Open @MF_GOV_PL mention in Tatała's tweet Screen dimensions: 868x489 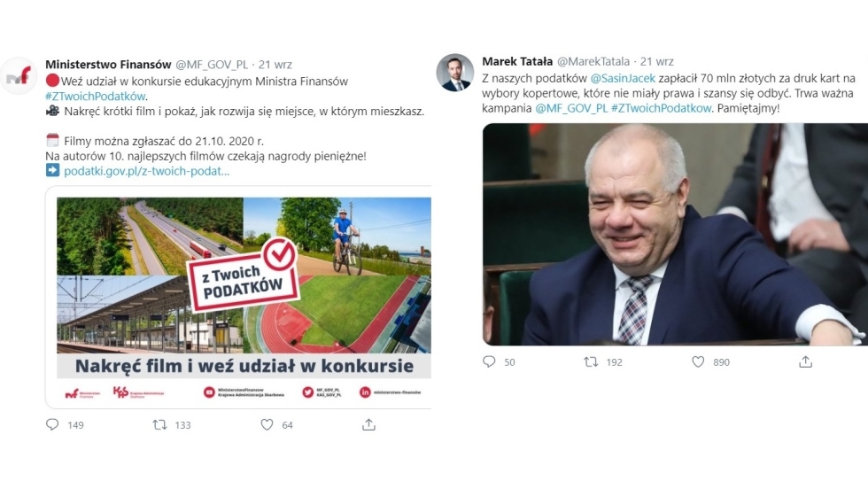[571, 108]
